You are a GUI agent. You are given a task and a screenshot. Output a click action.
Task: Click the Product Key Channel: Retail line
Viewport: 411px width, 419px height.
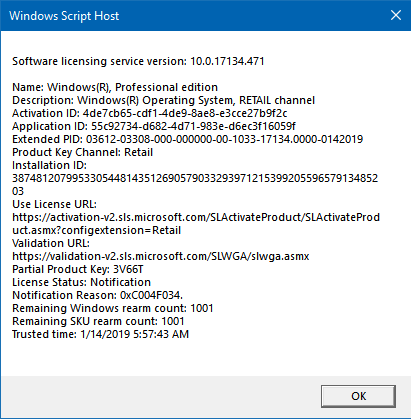[83, 152]
